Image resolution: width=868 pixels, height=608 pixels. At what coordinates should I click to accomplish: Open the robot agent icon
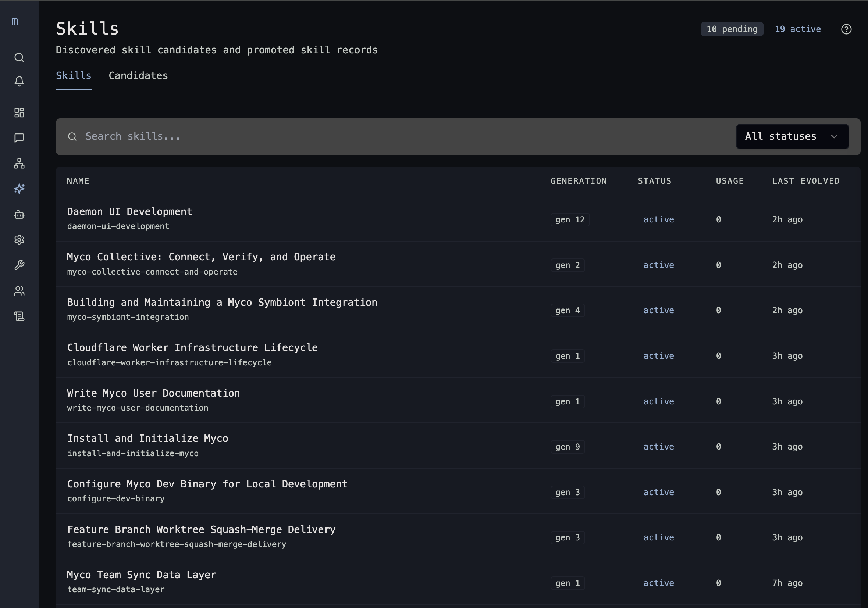coord(19,215)
